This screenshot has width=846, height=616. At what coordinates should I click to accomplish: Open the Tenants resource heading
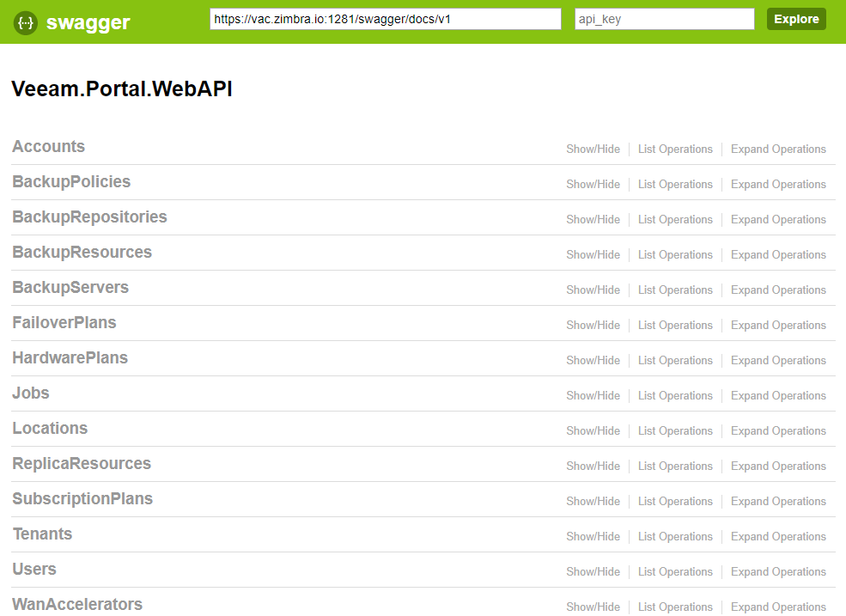coord(42,534)
